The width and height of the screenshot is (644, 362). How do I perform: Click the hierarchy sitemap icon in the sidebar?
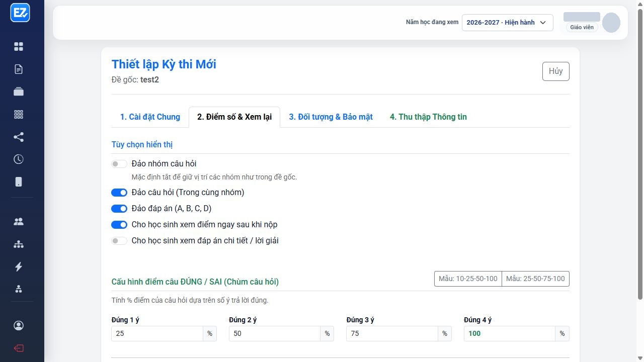pyautogui.click(x=19, y=244)
